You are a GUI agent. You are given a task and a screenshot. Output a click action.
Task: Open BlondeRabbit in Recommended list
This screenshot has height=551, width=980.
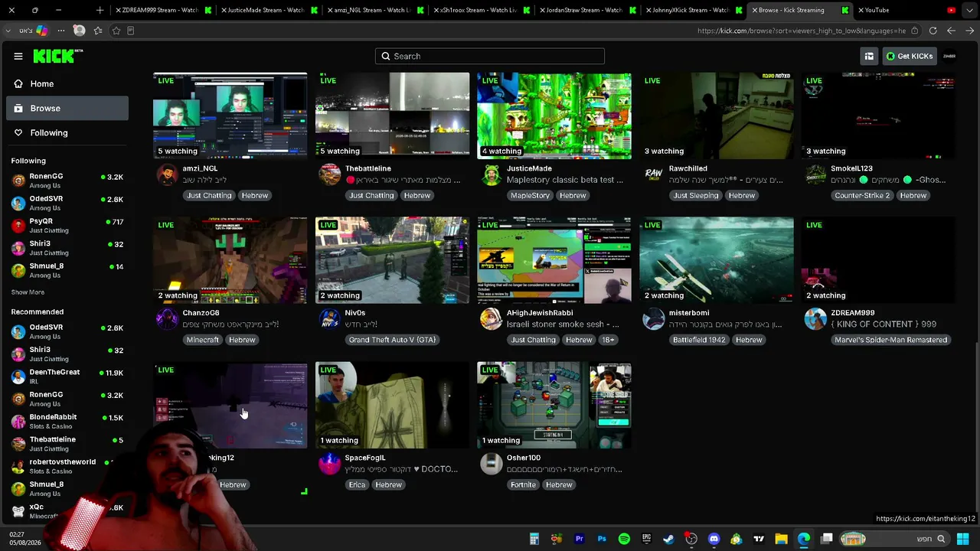67,421
